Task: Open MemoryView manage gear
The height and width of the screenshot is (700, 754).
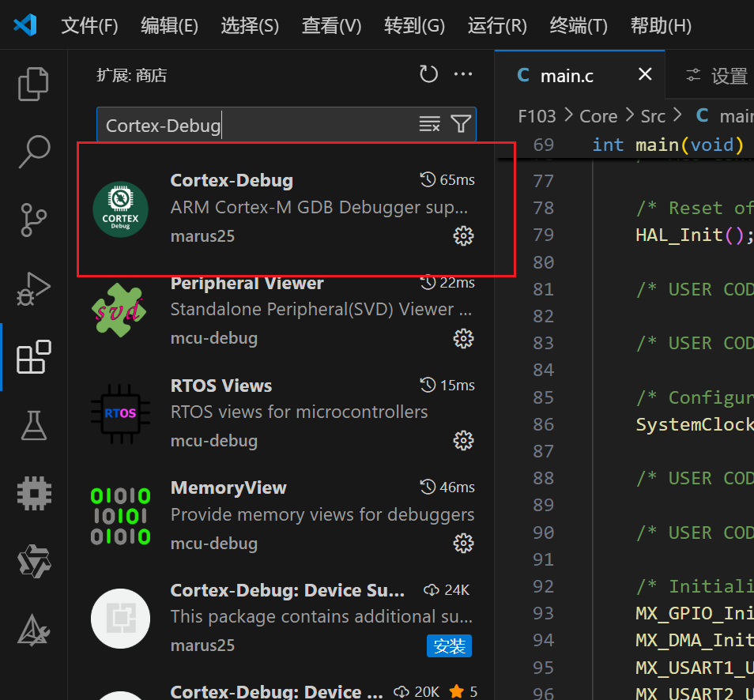Action: [x=464, y=544]
